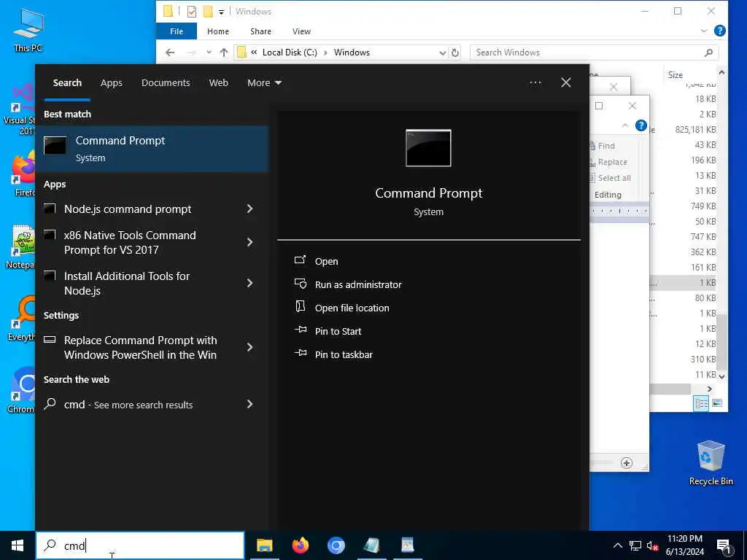Viewport: 747px width, 560px height.
Task: Select the Search tab in search panel
Action: point(67,83)
